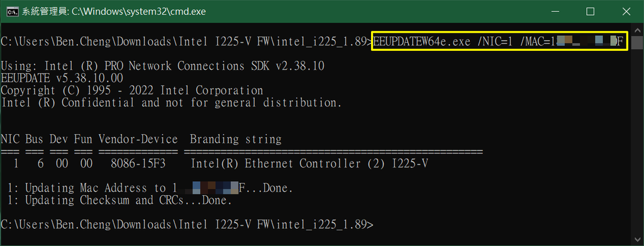The height and width of the screenshot is (246, 644).
Task: Click the scrollbar up arrow
Action: click(x=636, y=29)
